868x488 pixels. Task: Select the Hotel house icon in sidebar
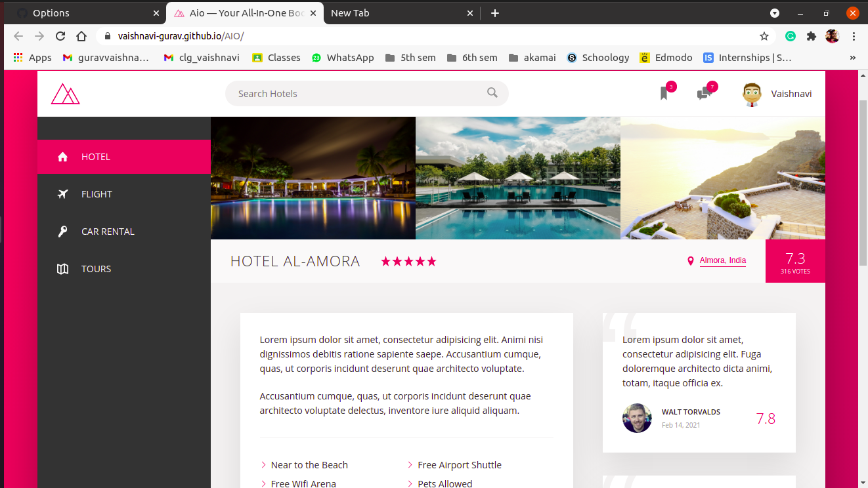pos(62,157)
